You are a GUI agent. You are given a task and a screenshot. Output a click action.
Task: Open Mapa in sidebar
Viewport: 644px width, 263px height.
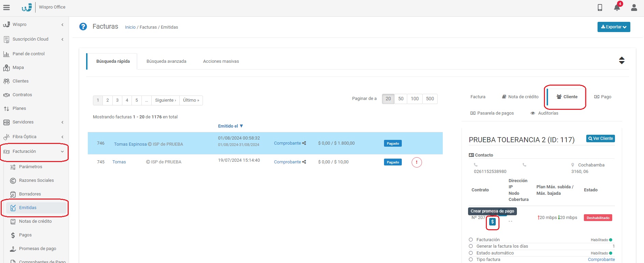18,68
